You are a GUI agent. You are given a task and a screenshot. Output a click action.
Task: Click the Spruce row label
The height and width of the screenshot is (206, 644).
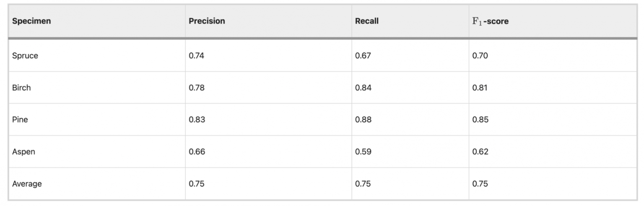[25, 56]
